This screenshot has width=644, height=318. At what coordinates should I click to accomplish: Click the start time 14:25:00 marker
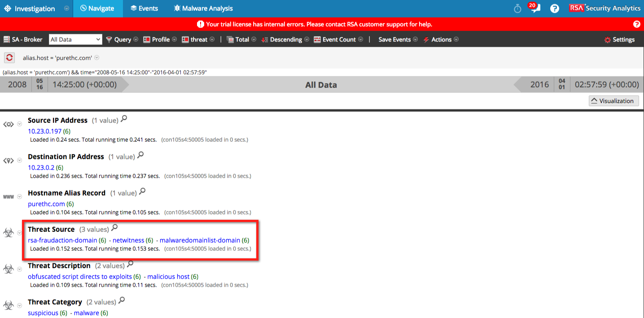tap(84, 84)
